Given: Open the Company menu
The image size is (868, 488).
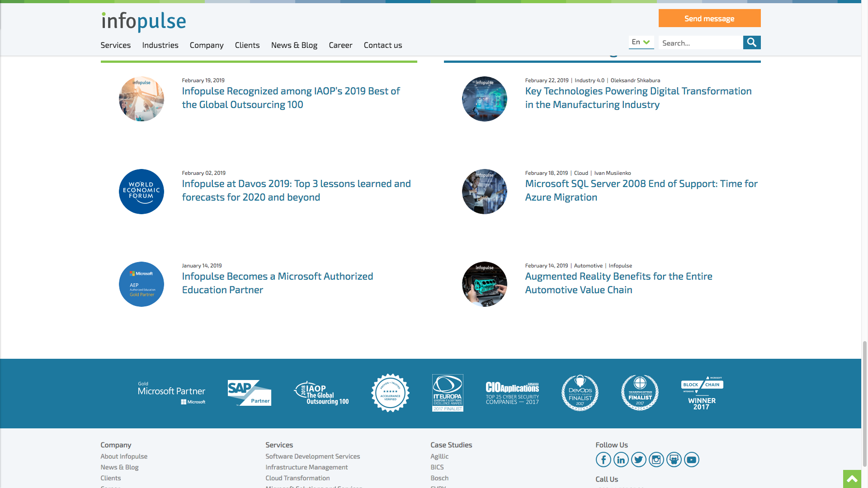Looking at the screenshot, I should click(x=207, y=45).
